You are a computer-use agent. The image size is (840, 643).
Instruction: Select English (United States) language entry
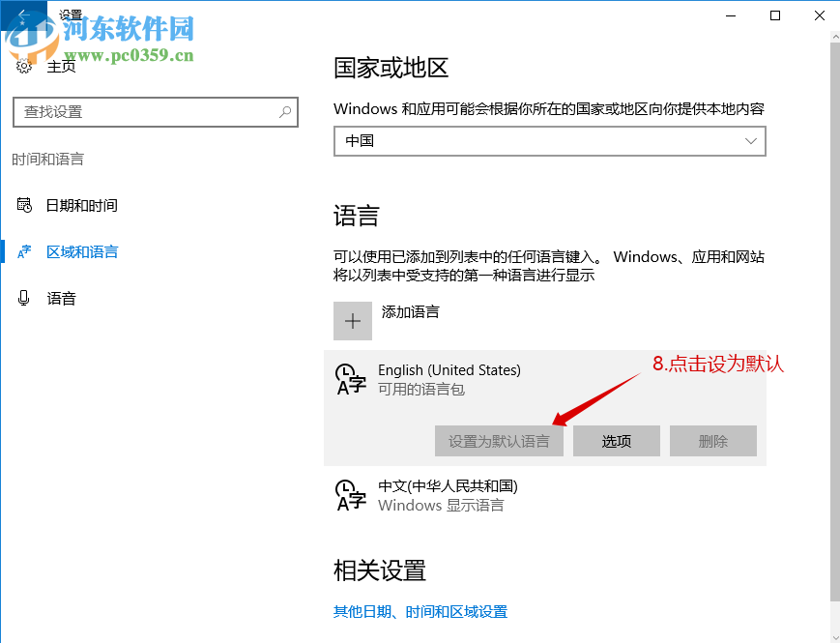pos(449,369)
